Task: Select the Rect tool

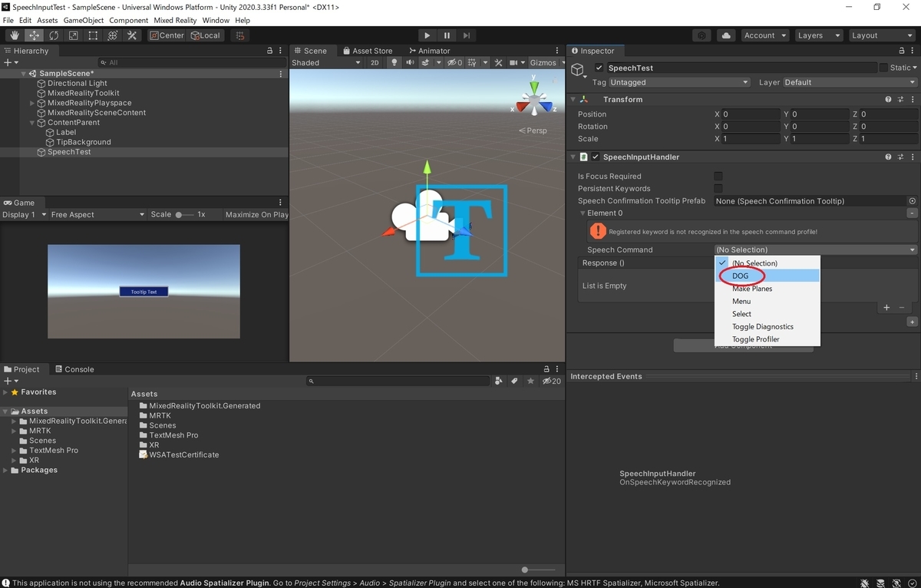Action: pos(93,35)
